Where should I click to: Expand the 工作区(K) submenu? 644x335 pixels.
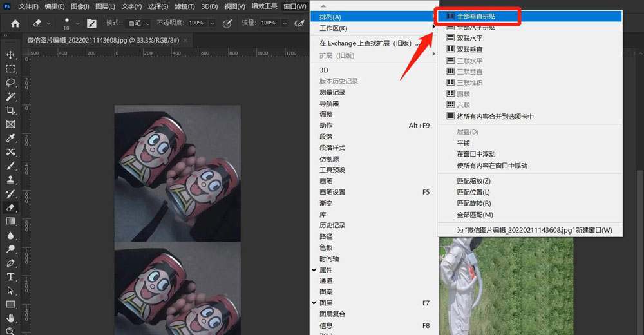373,28
